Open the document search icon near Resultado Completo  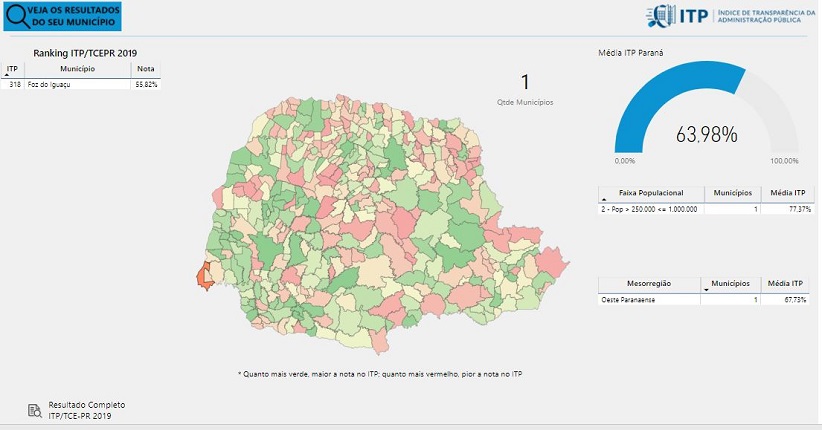[x=35, y=409]
